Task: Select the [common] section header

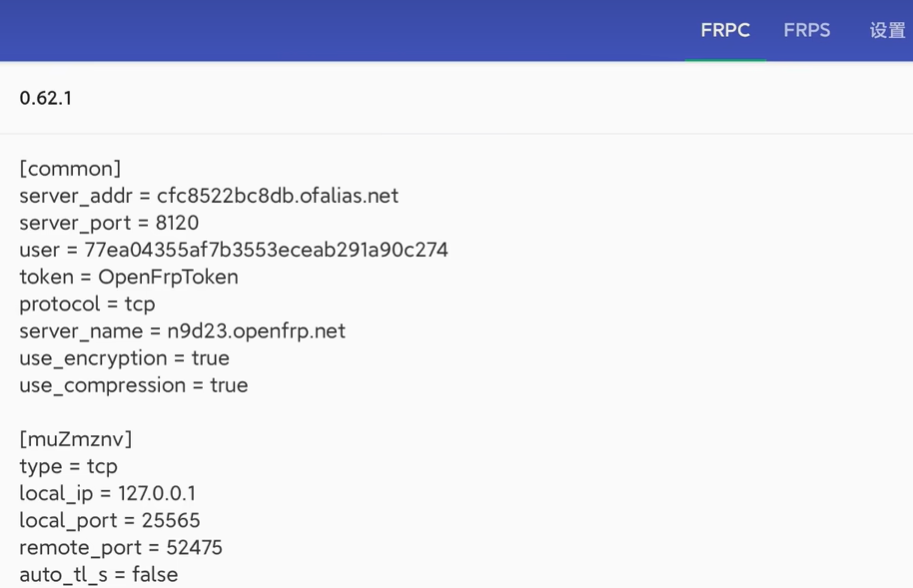Action: point(70,168)
